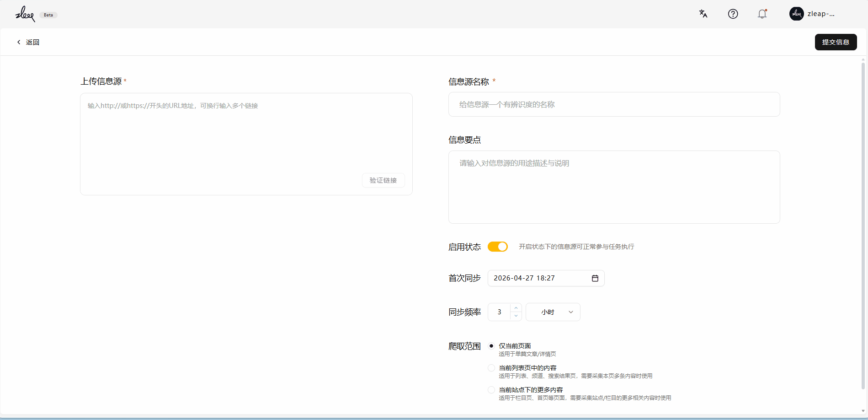Select 当前列表页中的内容 radio option
868x420 pixels.
(x=491, y=368)
